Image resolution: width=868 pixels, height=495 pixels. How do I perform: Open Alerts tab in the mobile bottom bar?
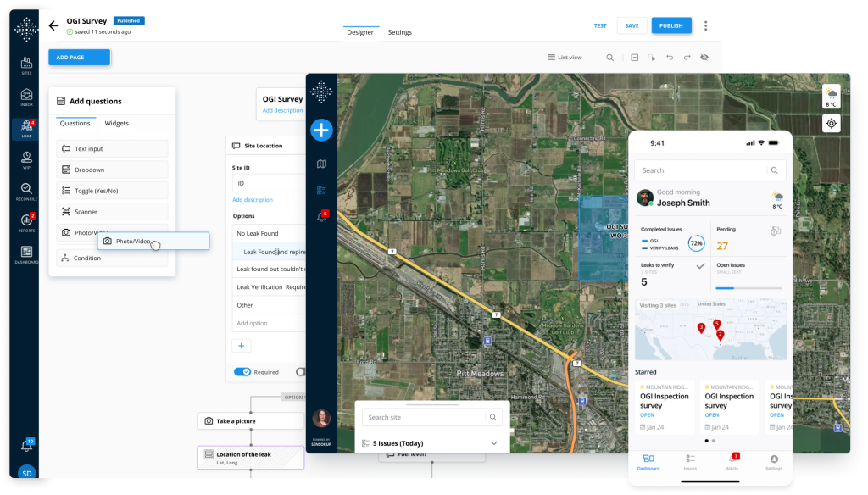tap(732, 462)
